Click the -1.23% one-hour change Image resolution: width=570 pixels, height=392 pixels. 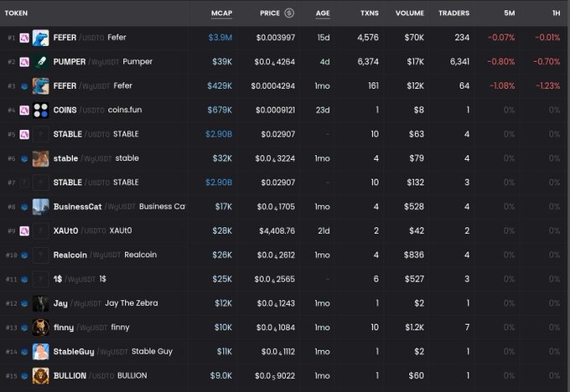click(548, 86)
